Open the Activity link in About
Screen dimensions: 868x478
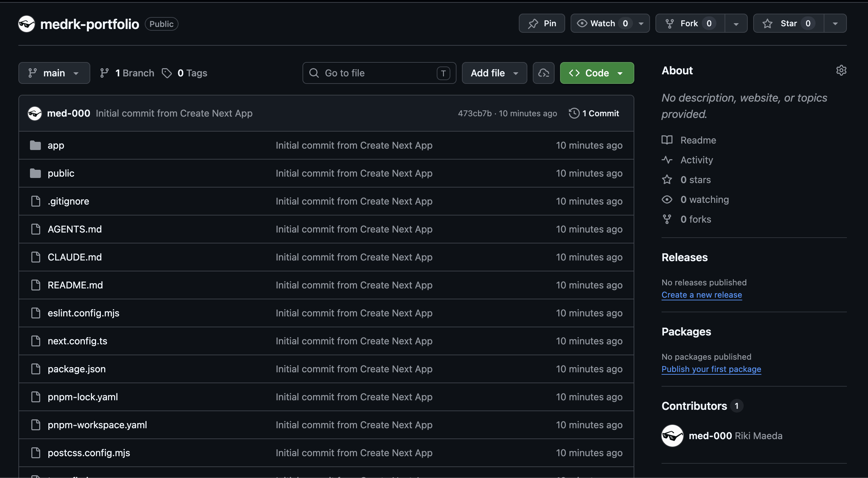[x=696, y=160]
